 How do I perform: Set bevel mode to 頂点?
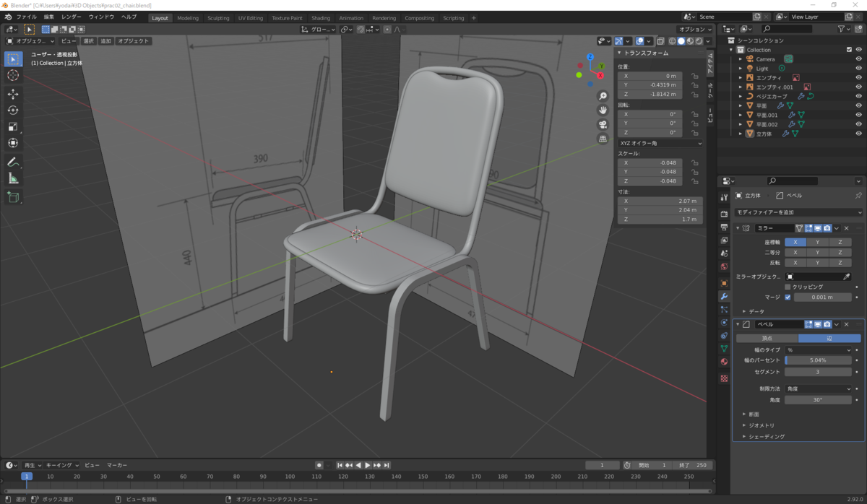click(x=767, y=338)
